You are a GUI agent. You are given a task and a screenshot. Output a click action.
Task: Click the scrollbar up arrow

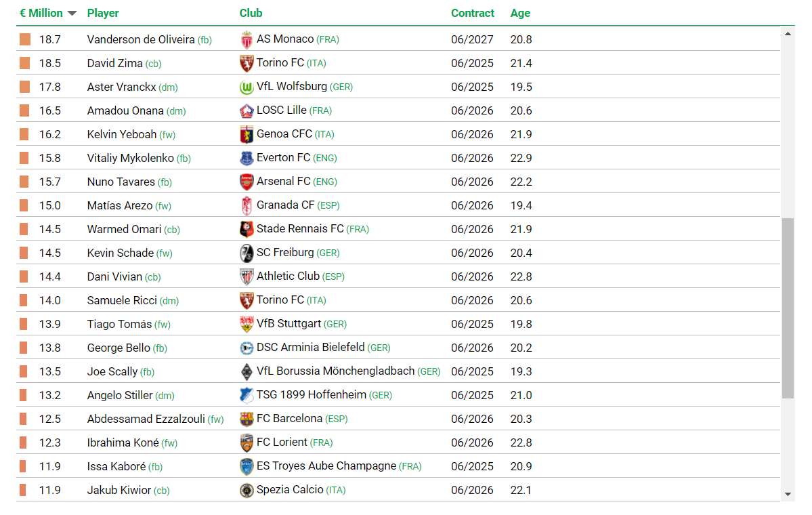point(788,34)
